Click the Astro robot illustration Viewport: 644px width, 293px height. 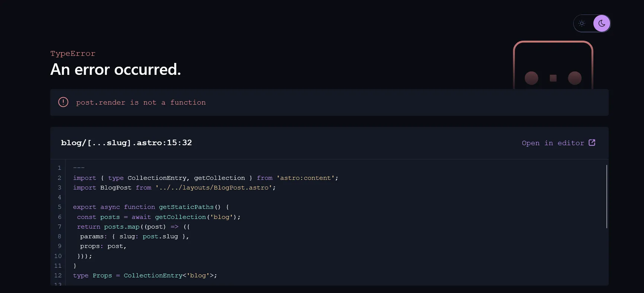point(553,67)
